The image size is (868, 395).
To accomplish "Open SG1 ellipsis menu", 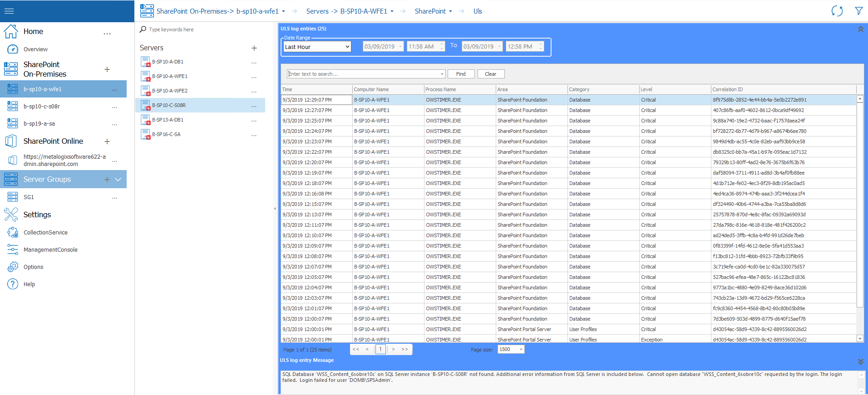I will tap(114, 198).
